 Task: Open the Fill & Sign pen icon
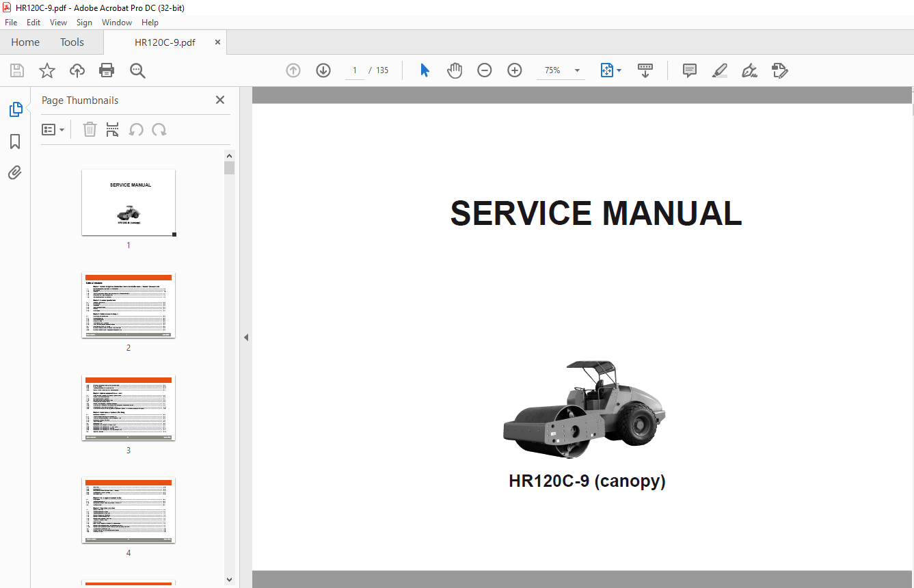tap(750, 70)
